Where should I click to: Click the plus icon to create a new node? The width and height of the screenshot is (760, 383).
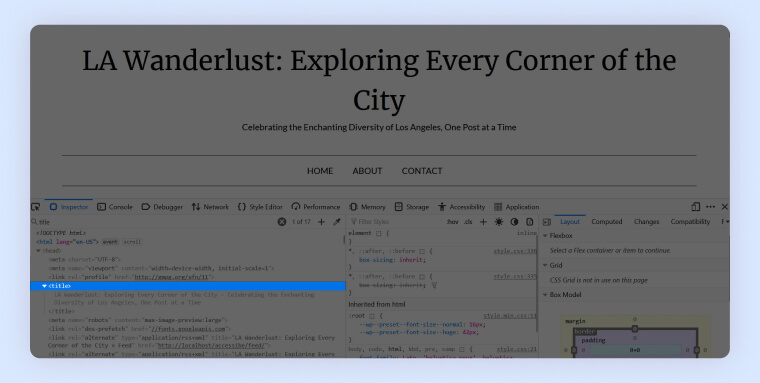point(321,222)
